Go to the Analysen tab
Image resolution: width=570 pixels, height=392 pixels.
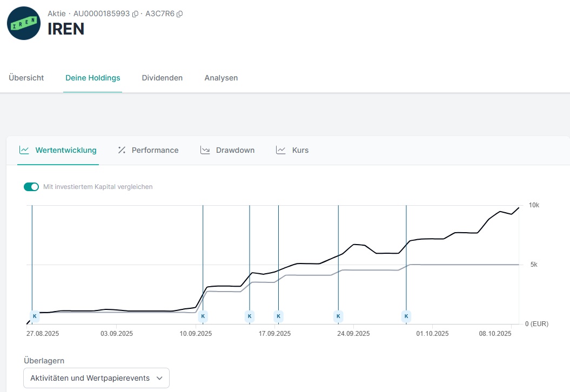221,78
